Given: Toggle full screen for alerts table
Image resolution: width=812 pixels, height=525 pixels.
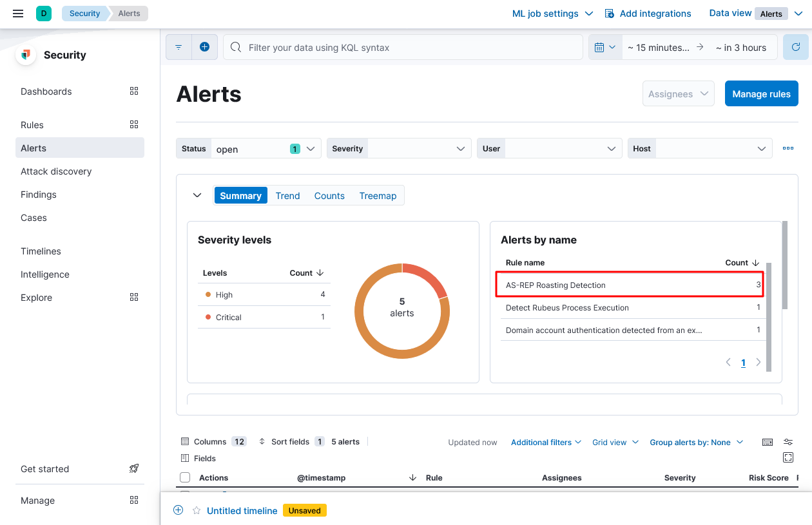Looking at the screenshot, I should pos(788,457).
